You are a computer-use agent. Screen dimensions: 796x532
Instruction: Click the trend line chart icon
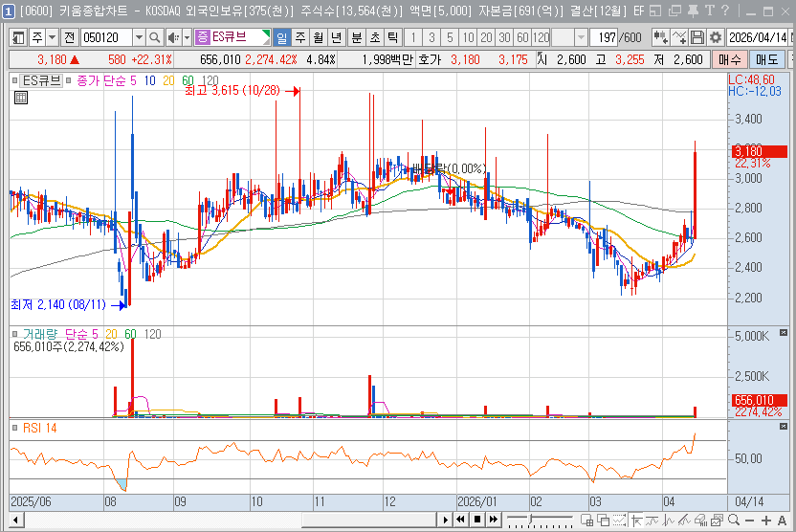coord(652,520)
